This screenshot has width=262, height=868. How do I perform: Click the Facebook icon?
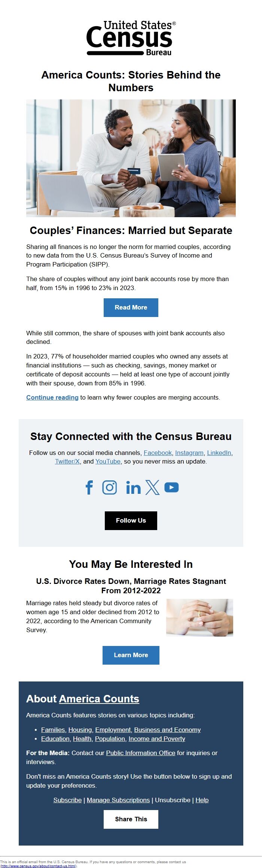point(89,487)
